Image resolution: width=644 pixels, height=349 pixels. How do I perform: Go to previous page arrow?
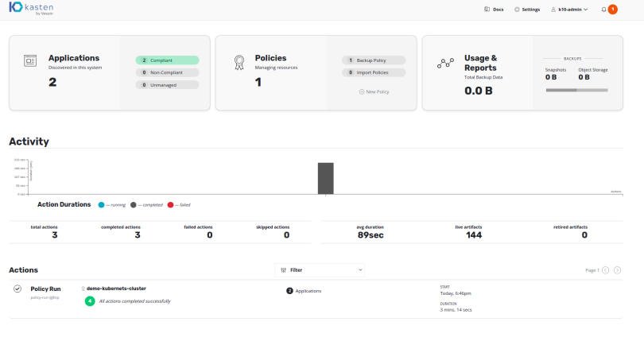pos(605,270)
